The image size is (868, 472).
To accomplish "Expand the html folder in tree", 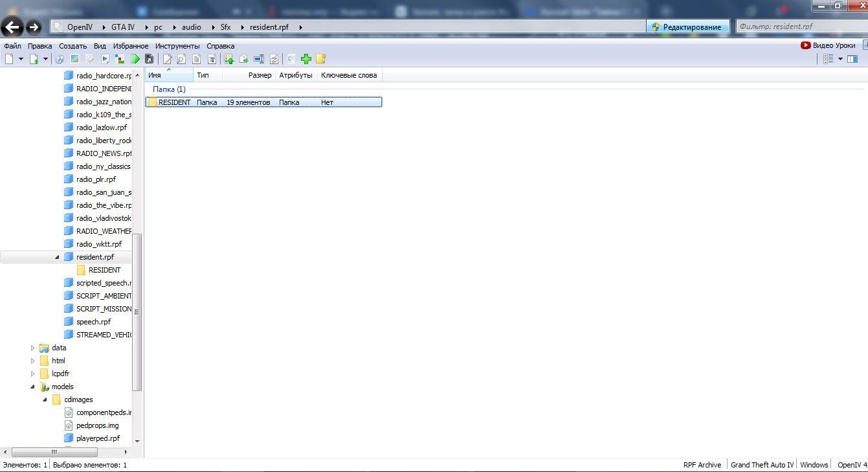I will tap(33, 361).
